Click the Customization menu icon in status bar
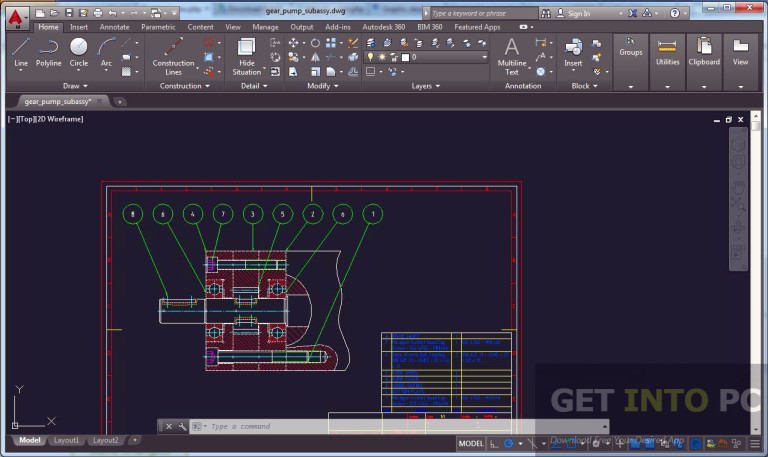The width and height of the screenshot is (768, 457). point(755,444)
